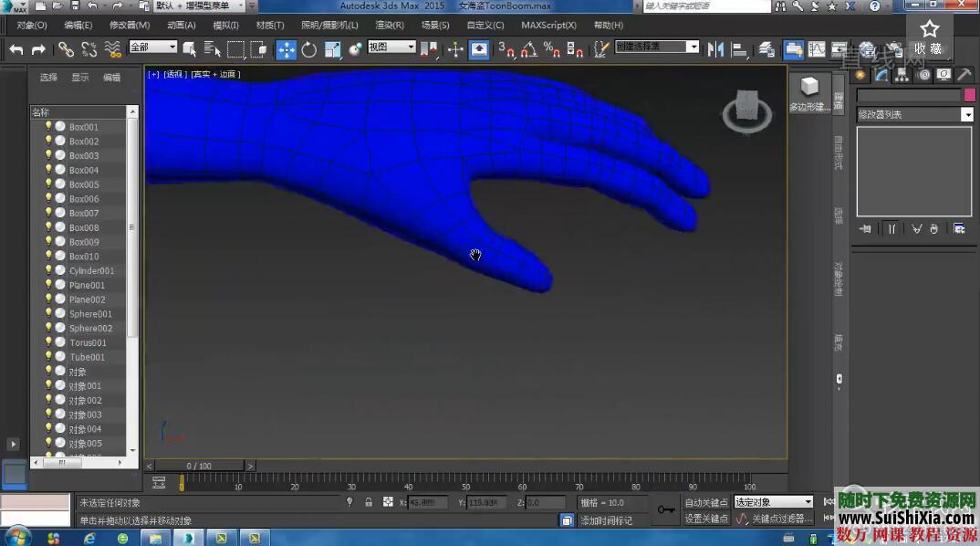Click the Align tool icon
Screen dimensions: 980x546
(x=739, y=49)
